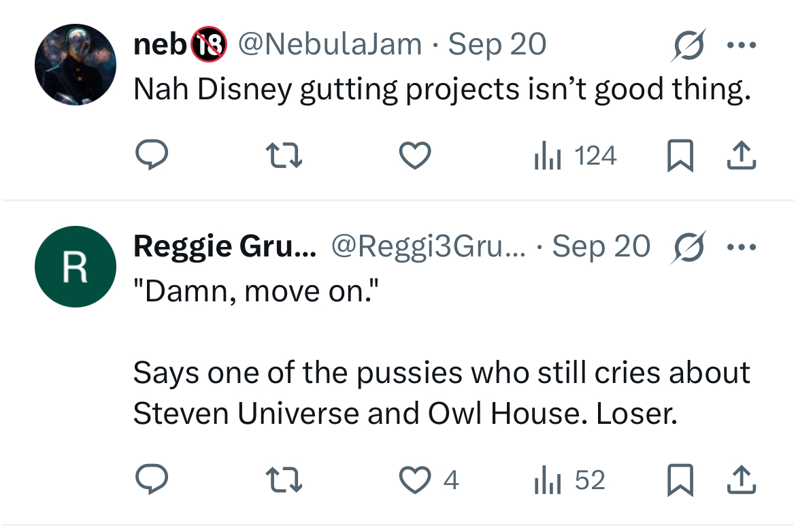The image size is (796, 532).
Task: Open the @NebulaJam profile handle
Action: point(330,44)
